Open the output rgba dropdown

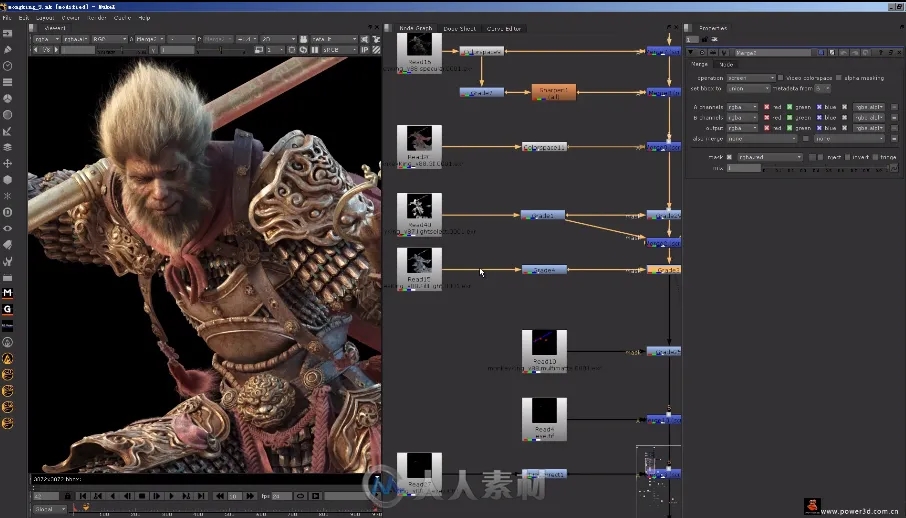(x=742, y=128)
